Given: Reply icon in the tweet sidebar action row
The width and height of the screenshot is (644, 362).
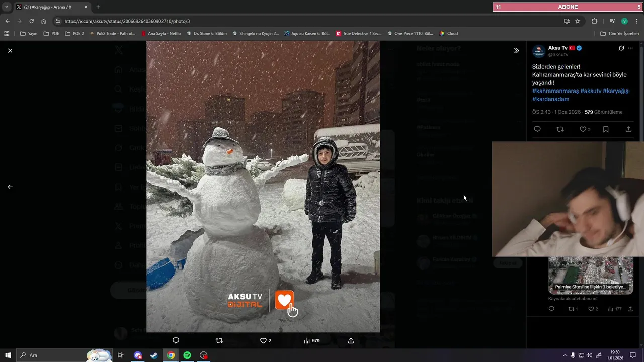Looking at the screenshot, I should click(x=537, y=129).
